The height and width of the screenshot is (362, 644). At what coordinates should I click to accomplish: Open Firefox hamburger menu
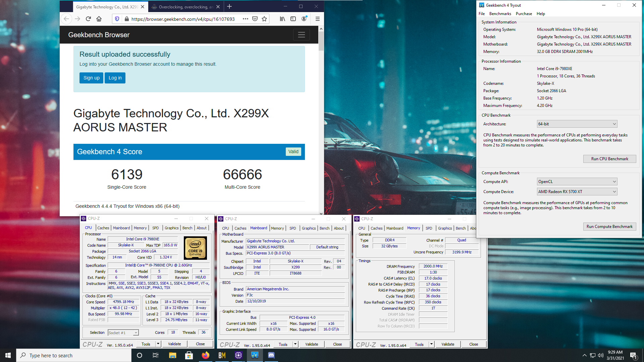(317, 19)
